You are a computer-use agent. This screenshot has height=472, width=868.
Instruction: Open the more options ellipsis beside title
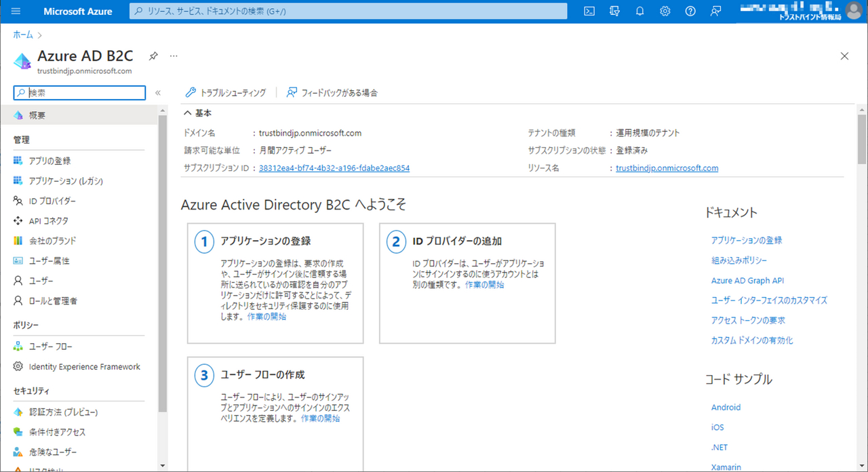174,56
